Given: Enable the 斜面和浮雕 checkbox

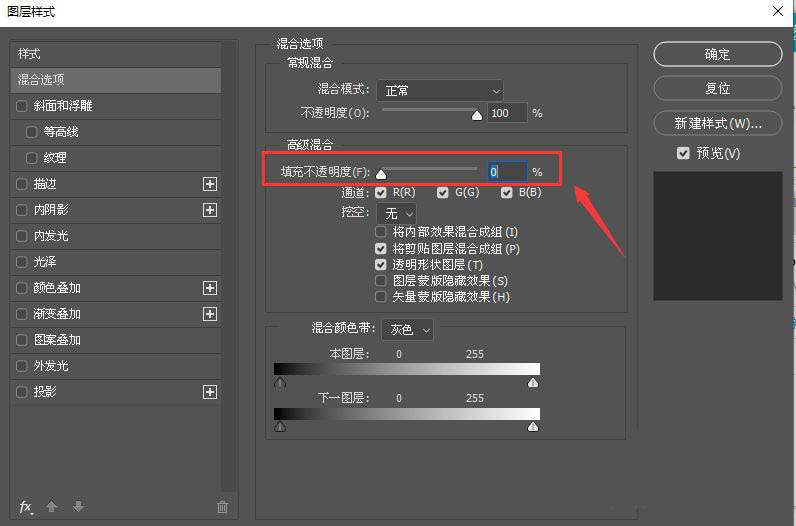Looking at the screenshot, I should (22, 106).
